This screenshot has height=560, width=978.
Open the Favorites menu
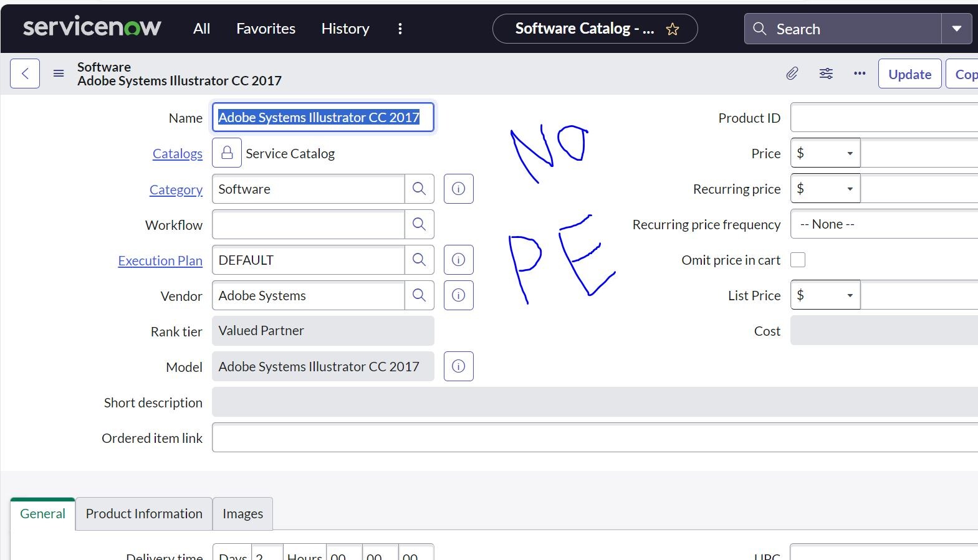click(x=266, y=29)
